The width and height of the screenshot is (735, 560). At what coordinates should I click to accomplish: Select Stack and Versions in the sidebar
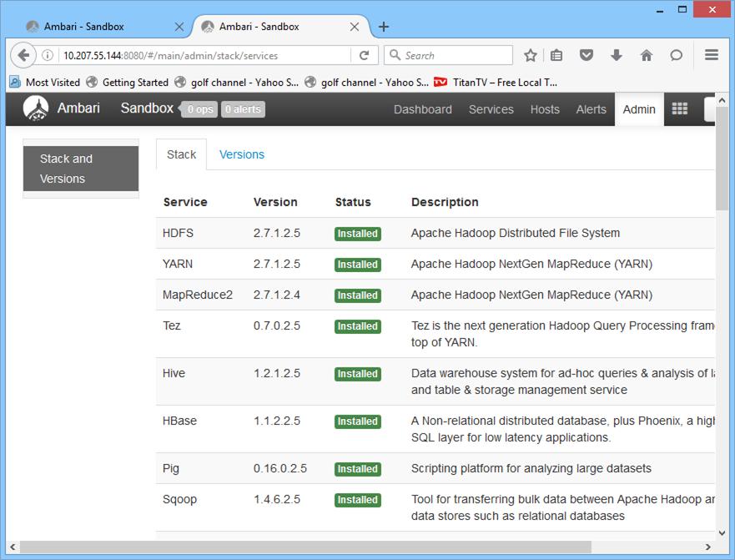tap(80, 169)
